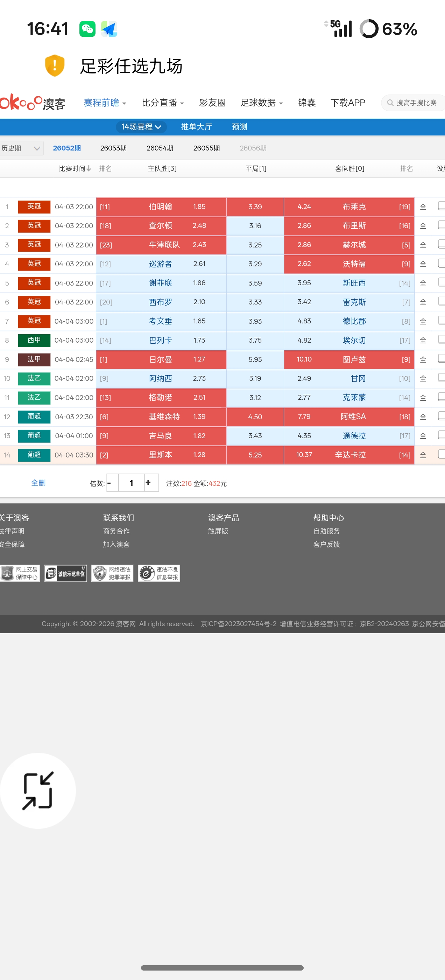Viewport: 445px width, 980px height.
Task: Open the 推单大厅 tab
Action: click(x=196, y=127)
